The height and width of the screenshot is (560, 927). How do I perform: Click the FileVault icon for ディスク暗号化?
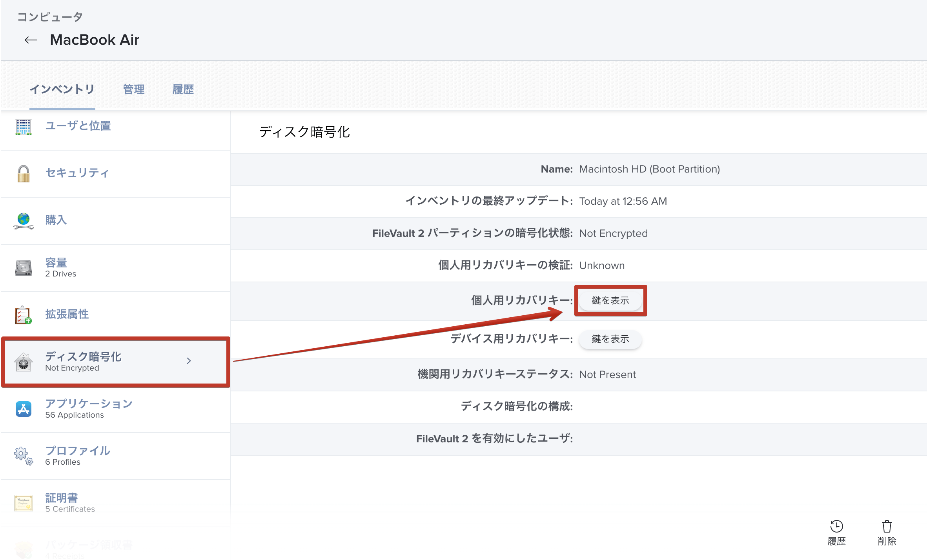(x=24, y=362)
